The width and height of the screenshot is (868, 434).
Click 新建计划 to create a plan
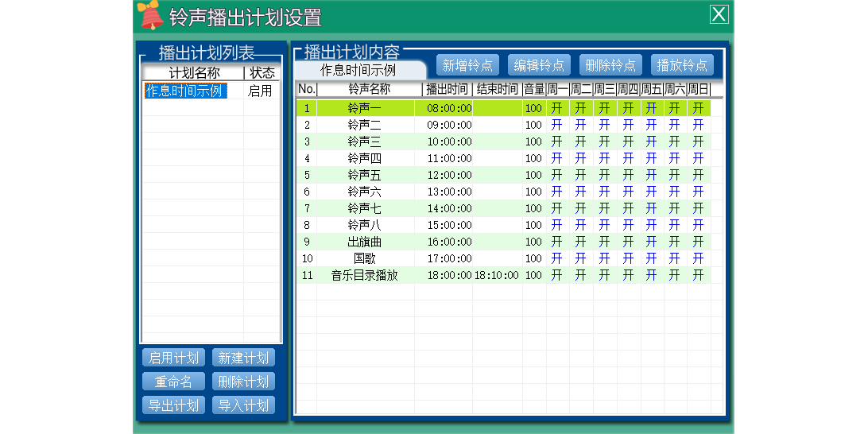pos(243,358)
